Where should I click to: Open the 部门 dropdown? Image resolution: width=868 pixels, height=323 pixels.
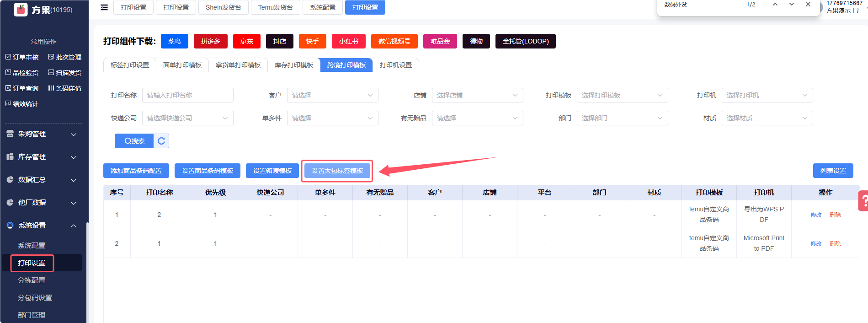623,118
